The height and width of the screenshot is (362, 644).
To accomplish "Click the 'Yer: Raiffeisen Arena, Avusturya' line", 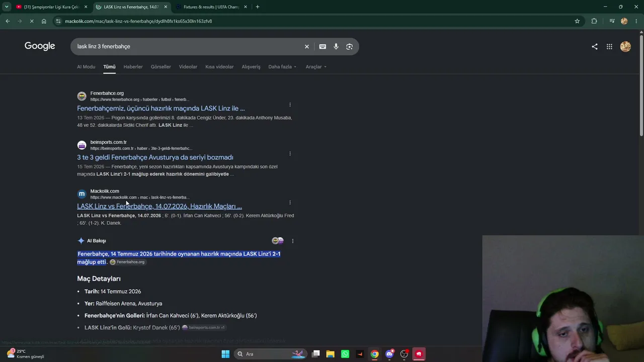I will (x=123, y=304).
